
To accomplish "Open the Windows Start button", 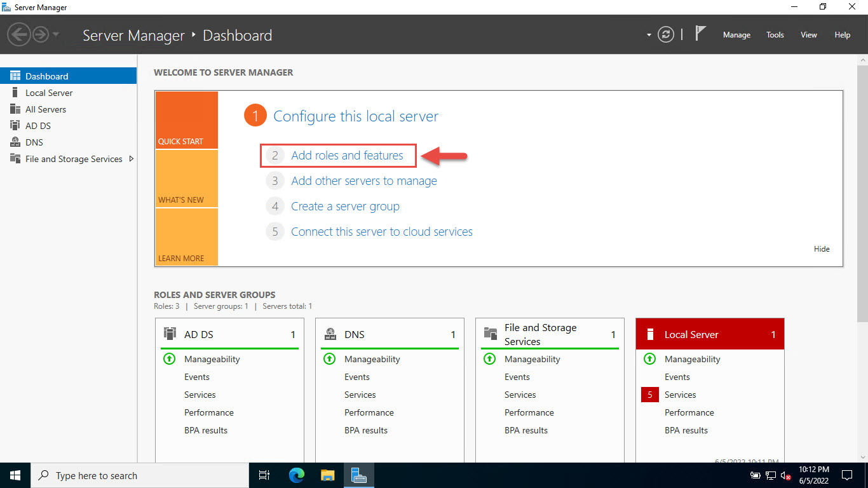I will 15,475.
